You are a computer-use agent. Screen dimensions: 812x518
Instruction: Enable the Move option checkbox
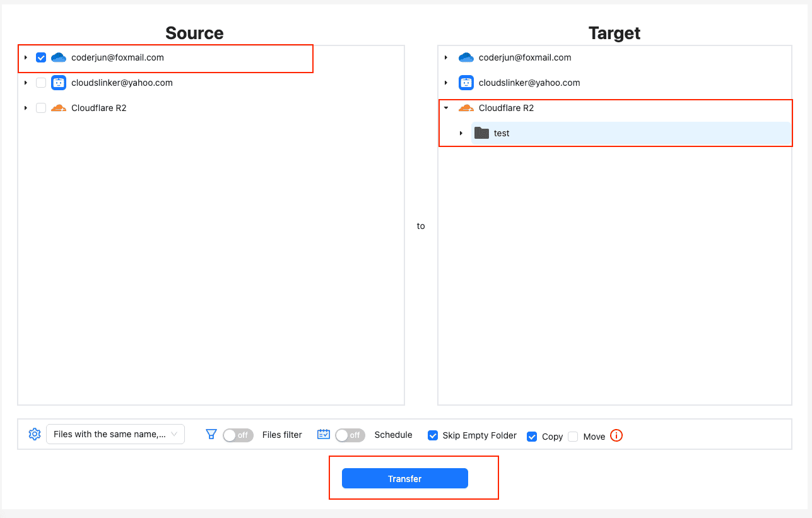[x=573, y=436]
